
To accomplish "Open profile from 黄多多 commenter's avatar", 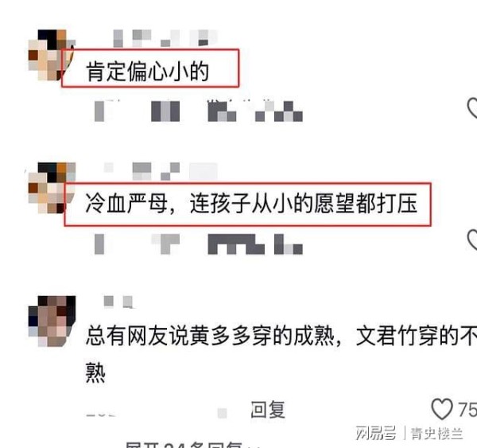I will click(x=52, y=321).
